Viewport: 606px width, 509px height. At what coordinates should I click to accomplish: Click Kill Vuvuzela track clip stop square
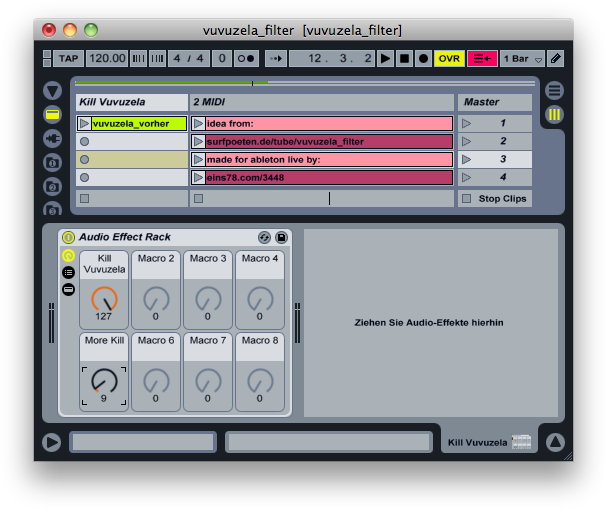pos(84,199)
